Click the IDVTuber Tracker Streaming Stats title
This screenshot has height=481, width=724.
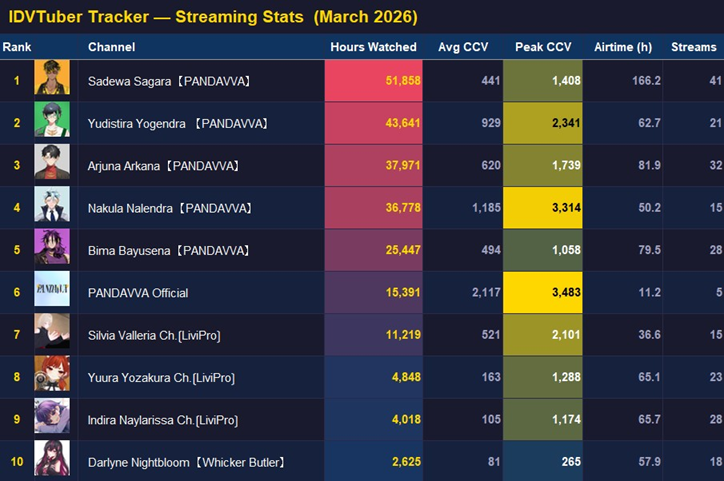click(213, 17)
